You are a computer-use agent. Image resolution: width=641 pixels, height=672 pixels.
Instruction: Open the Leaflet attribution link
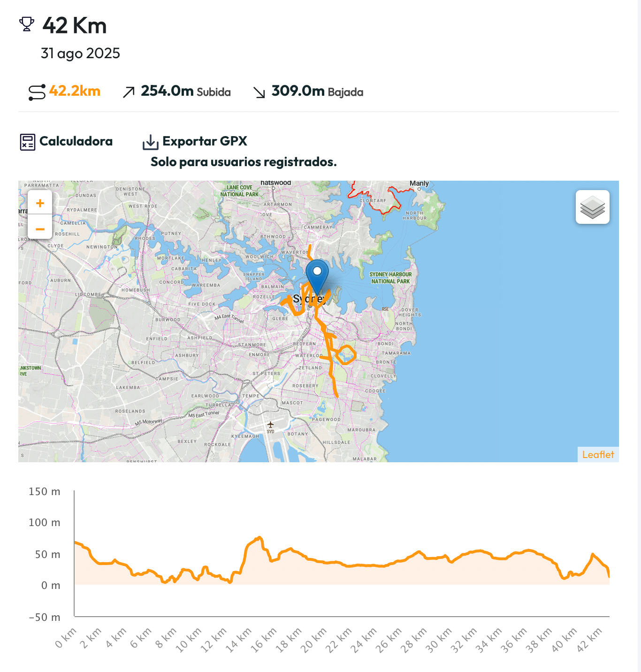598,454
